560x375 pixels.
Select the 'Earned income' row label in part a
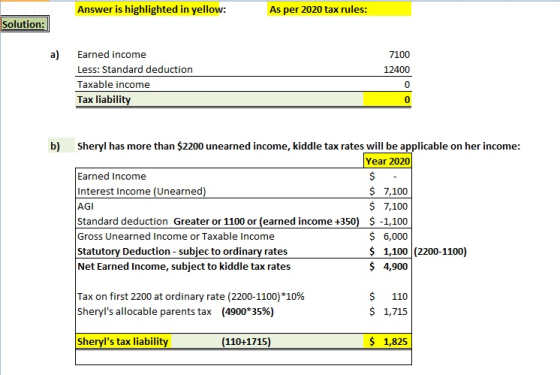(111, 55)
